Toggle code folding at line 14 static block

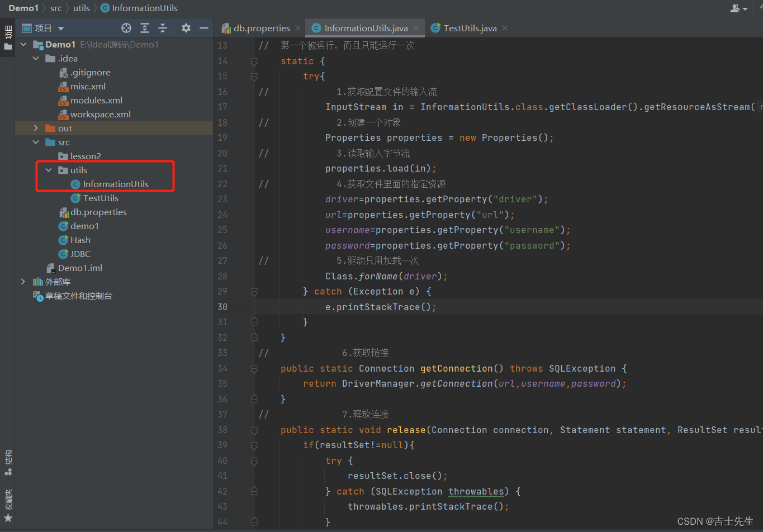(254, 61)
